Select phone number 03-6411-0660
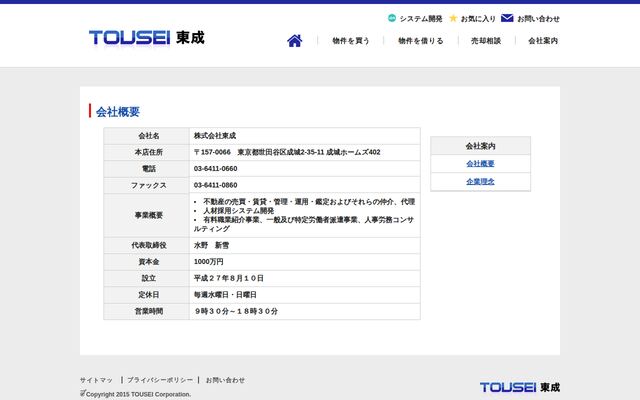This screenshot has width=640, height=400. click(216, 169)
